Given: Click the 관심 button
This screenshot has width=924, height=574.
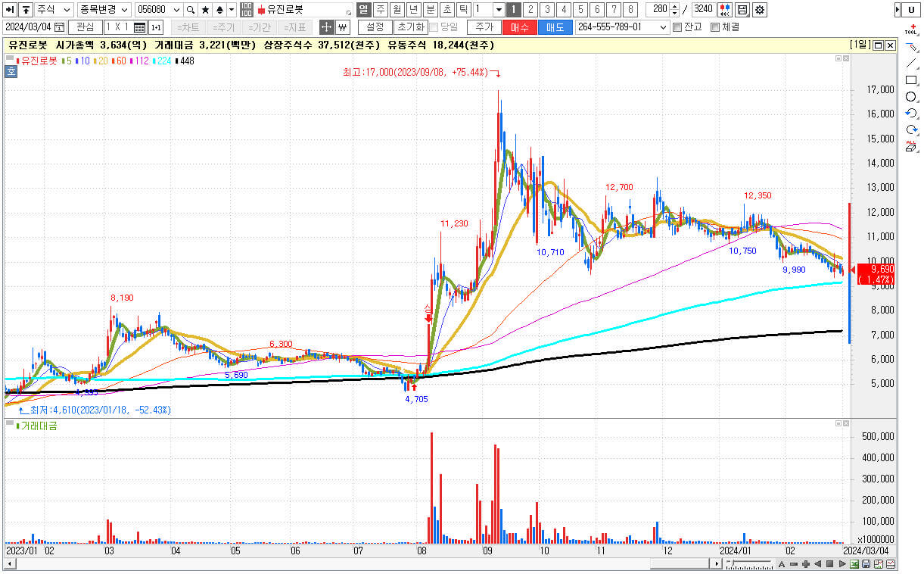Looking at the screenshot, I should (x=86, y=27).
